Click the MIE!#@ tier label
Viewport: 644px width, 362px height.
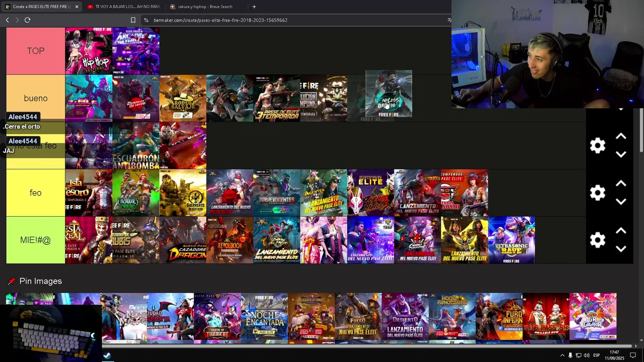[36, 240]
